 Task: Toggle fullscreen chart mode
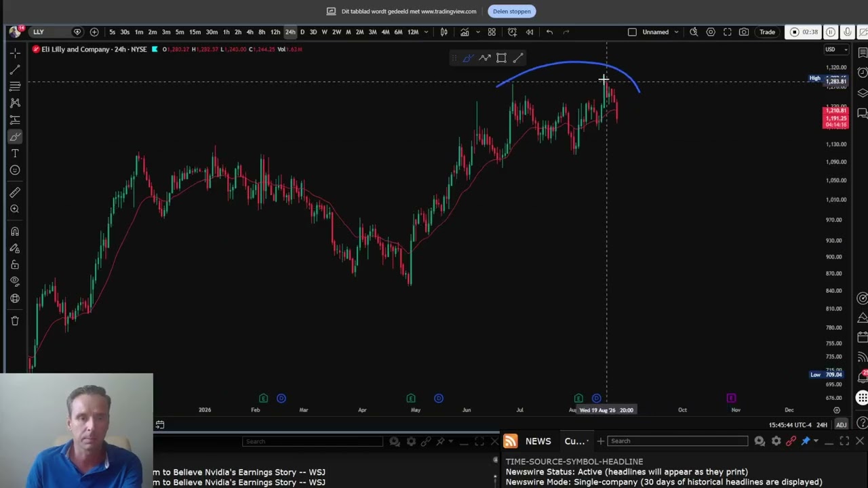[x=728, y=32]
